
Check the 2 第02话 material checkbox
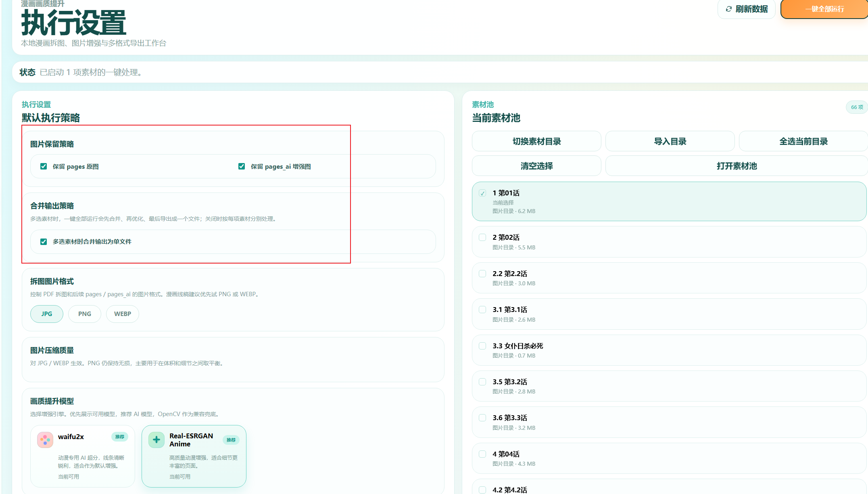pyautogui.click(x=482, y=237)
